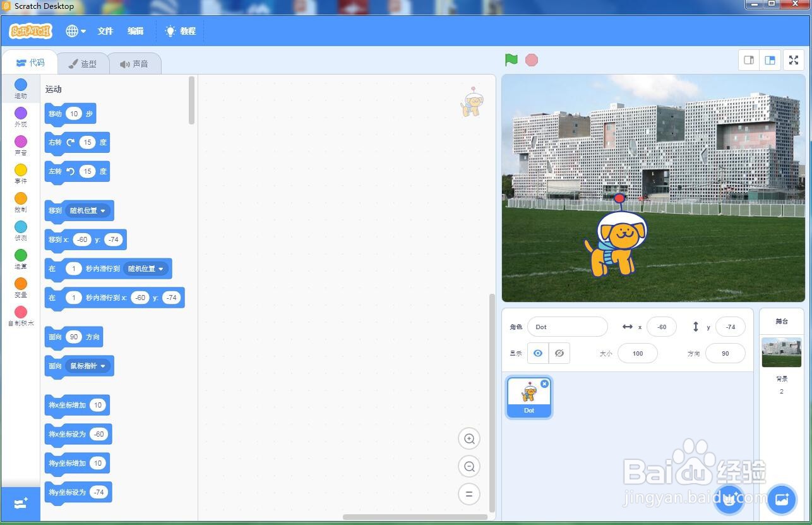Click the workspace vertical scrollbar
812x525 pixels.
coord(493,402)
